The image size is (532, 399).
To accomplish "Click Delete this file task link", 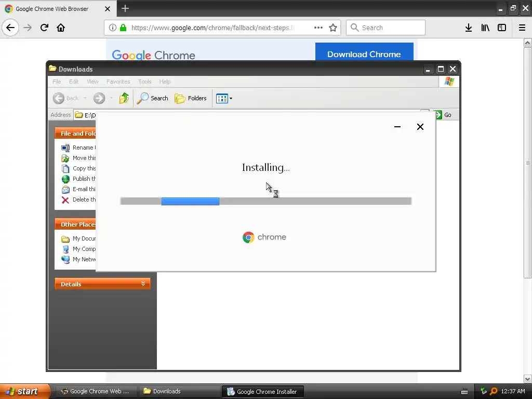I will [x=79, y=200].
